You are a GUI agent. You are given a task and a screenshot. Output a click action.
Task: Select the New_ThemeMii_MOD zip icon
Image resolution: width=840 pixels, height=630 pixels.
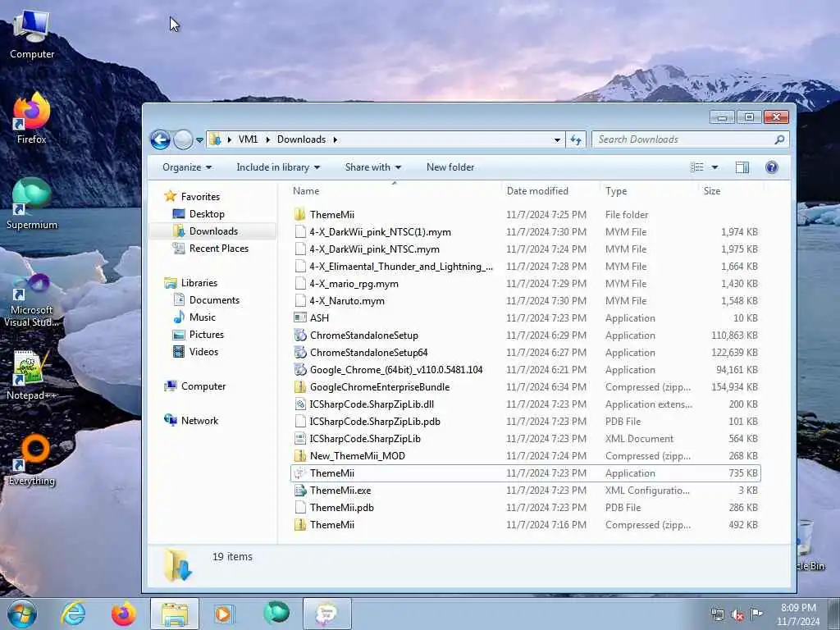pos(300,456)
